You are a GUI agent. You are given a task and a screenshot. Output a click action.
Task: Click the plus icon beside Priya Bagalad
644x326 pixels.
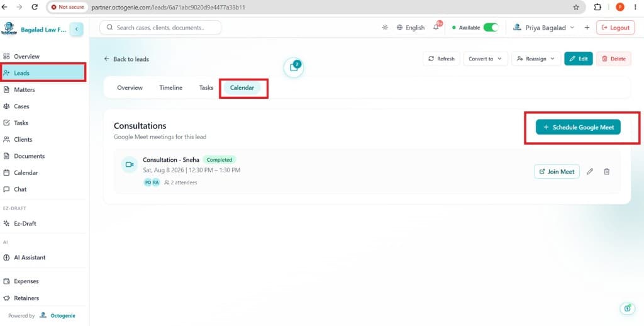click(x=587, y=28)
